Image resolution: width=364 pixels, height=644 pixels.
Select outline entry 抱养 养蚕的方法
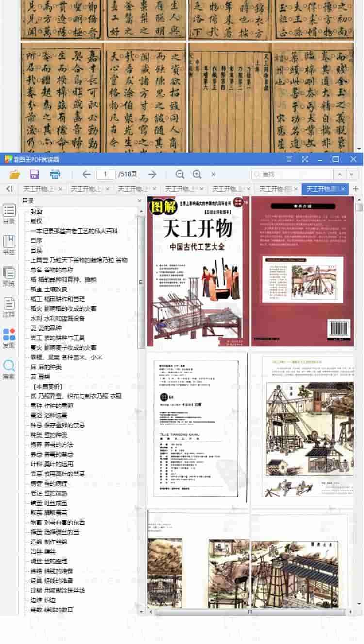[52, 444]
